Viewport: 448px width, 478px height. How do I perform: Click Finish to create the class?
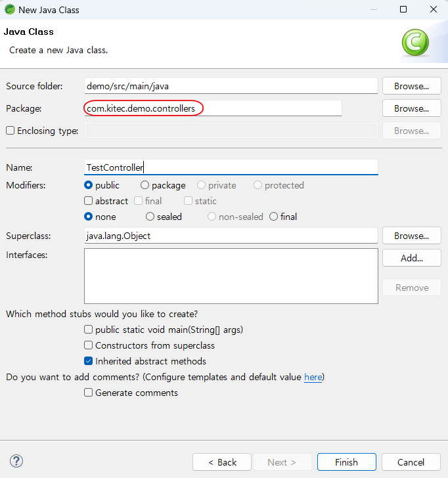click(x=346, y=462)
